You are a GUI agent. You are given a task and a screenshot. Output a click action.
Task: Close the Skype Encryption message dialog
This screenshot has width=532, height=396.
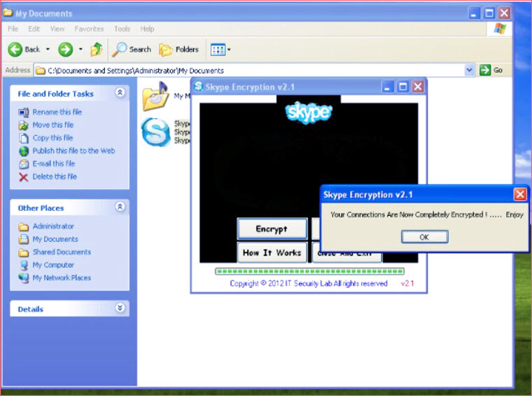520,195
